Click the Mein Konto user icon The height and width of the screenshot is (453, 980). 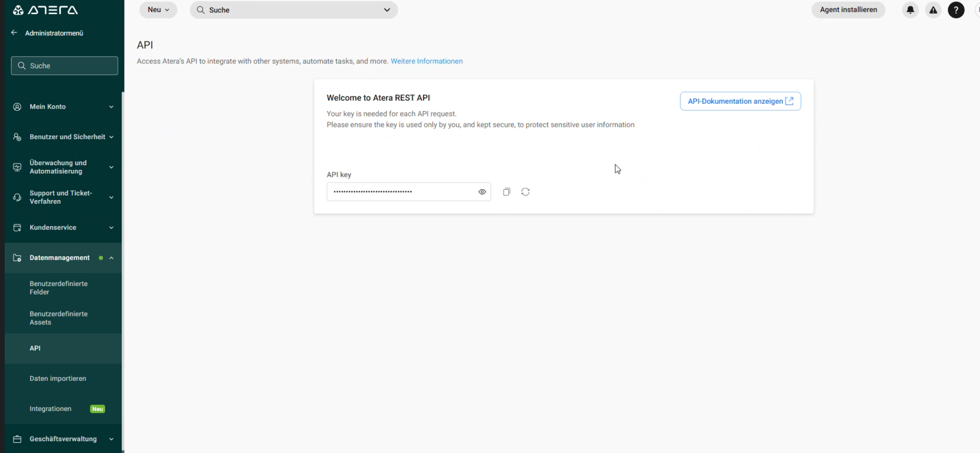(17, 107)
